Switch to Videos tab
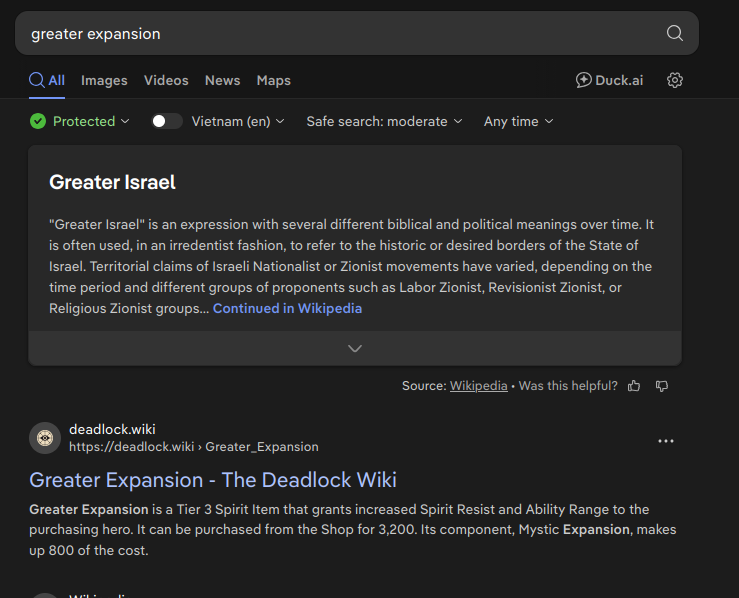The height and width of the screenshot is (598, 739). (166, 81)
